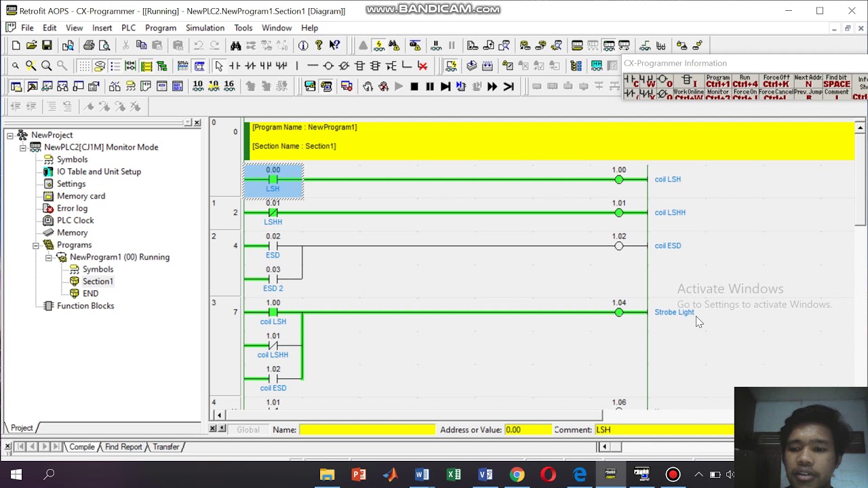868x488 pixels.
Task: Switch to the Compile output tab
Action: pos(82,447)
